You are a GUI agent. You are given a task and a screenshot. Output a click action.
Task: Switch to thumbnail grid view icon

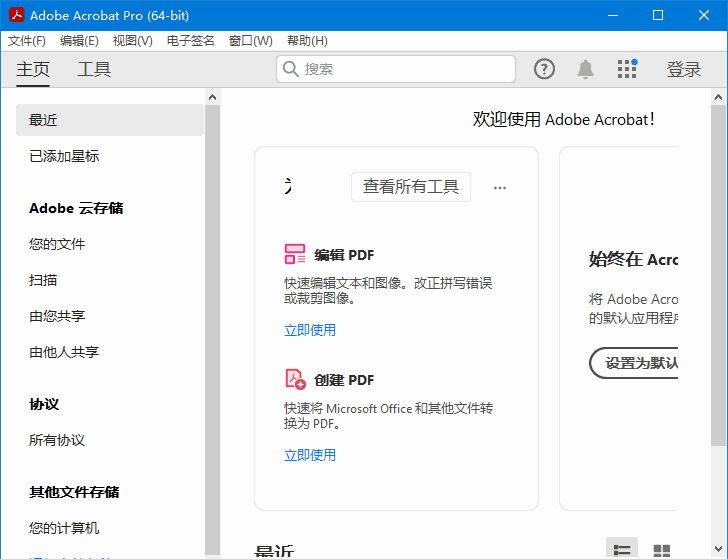(x=662, y=550)
